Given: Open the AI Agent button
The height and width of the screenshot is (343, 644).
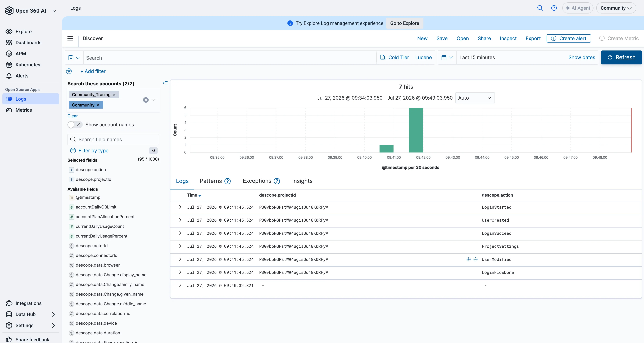Looking at the screenshot, I should (578, 8).
